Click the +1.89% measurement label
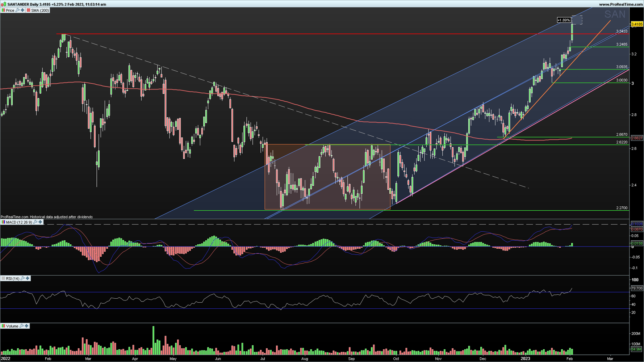Viewport: 644px width, 362px height. 564,20
